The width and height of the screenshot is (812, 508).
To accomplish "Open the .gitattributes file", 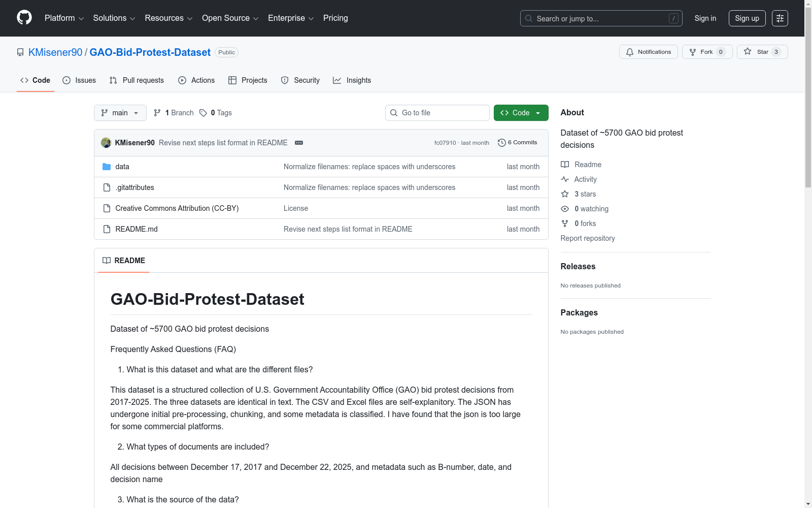I will (135, 187).
